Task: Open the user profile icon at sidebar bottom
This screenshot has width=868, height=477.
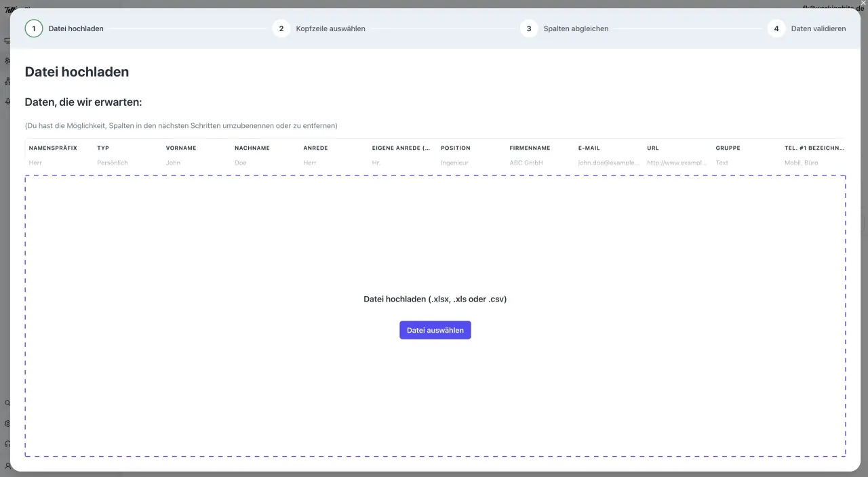Action: pos(7,466)
